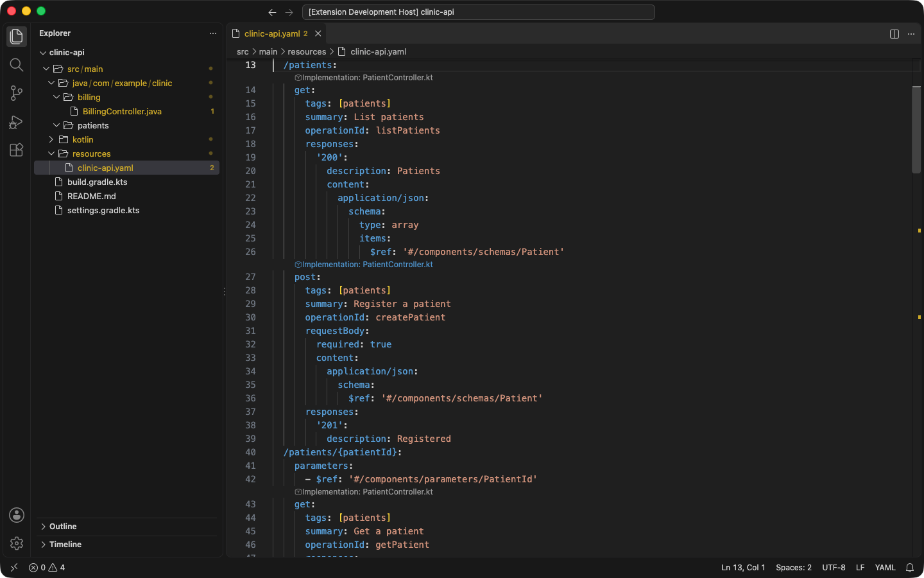Open the Manage settings gear
Viewport: 924px width, 578px height.
click(x=17, y=543)
